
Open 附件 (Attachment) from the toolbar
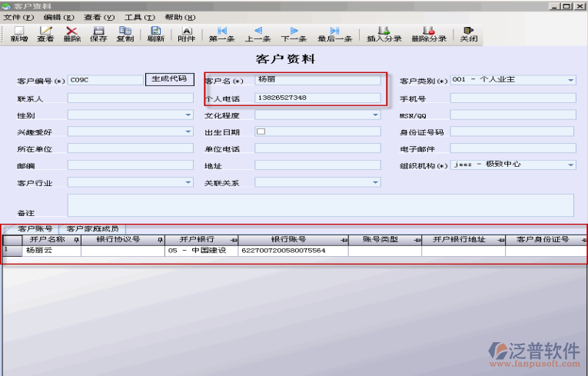[x=186, y=34]
